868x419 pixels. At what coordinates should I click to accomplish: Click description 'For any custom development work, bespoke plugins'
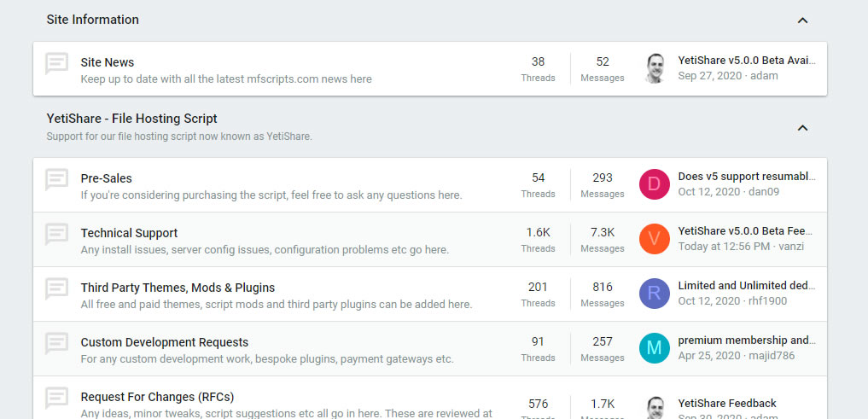pyautogui.click(x=267, y=358)
